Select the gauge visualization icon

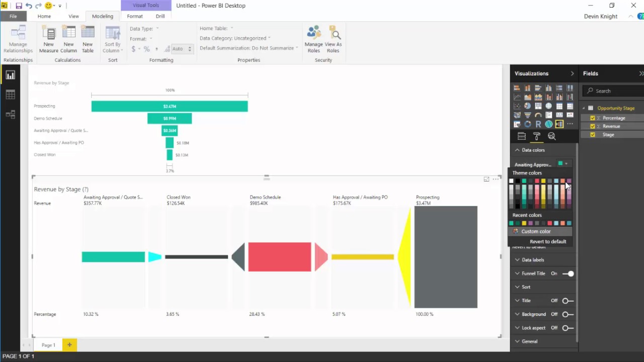(538, 115)
